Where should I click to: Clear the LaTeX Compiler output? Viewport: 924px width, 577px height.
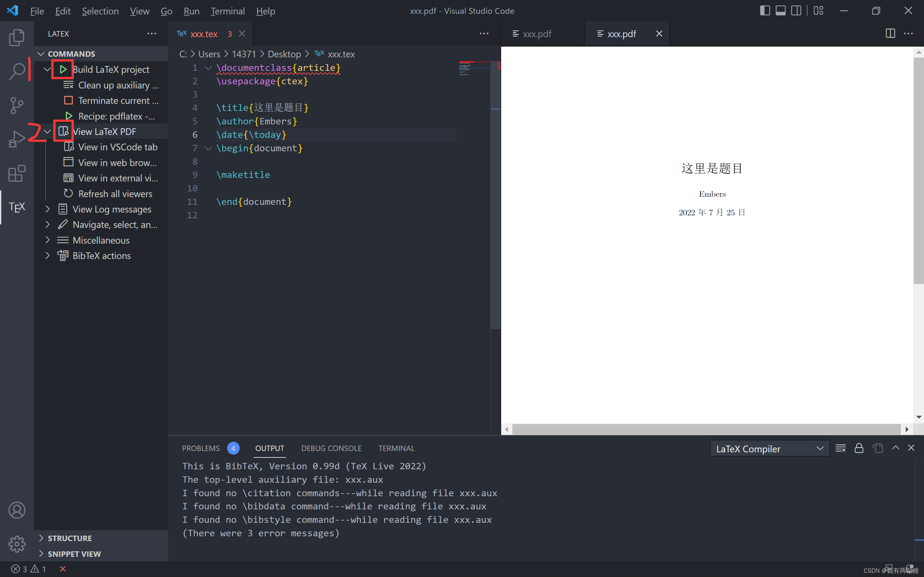(x=841, y=448)
